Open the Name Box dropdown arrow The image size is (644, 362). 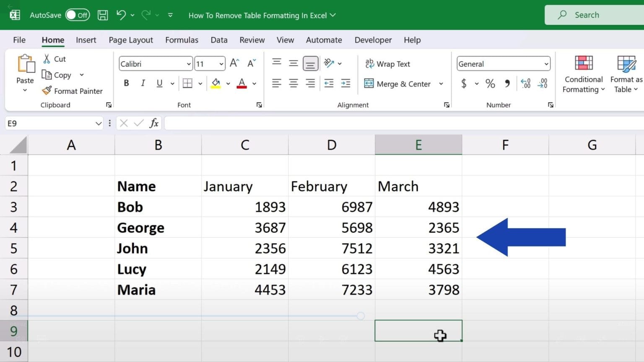(99, 124)
